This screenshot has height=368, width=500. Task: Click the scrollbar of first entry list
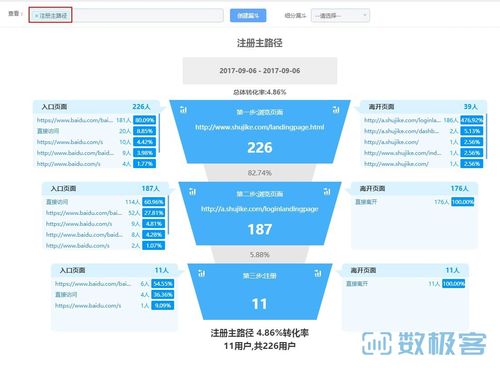159,133
